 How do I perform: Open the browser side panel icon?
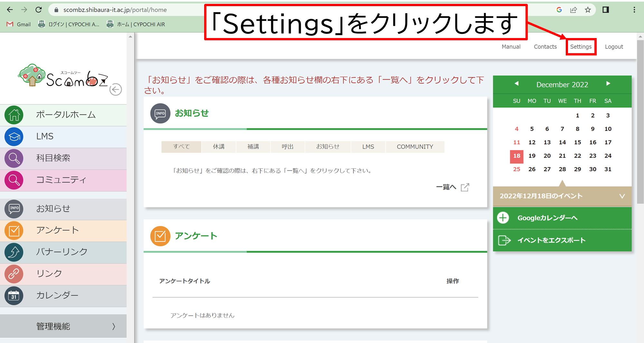(606, 10)
